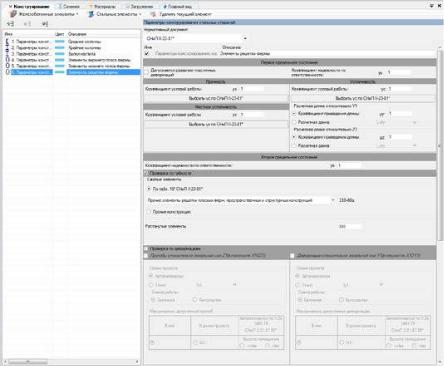Select row Элементы верхнего пояса фермы

tap(72, 60)
